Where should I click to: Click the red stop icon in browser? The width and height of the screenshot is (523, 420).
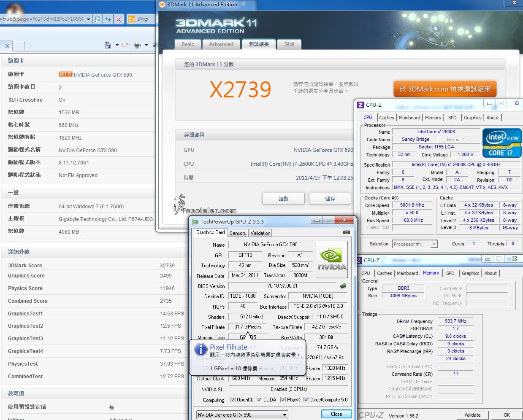119,19
